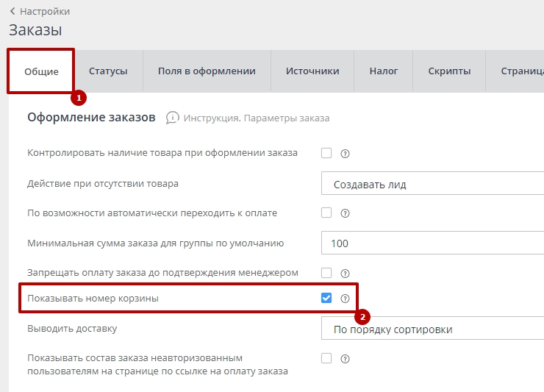
Task: Check the show order contents to unauthorized users box
Action: coord(326,359)
